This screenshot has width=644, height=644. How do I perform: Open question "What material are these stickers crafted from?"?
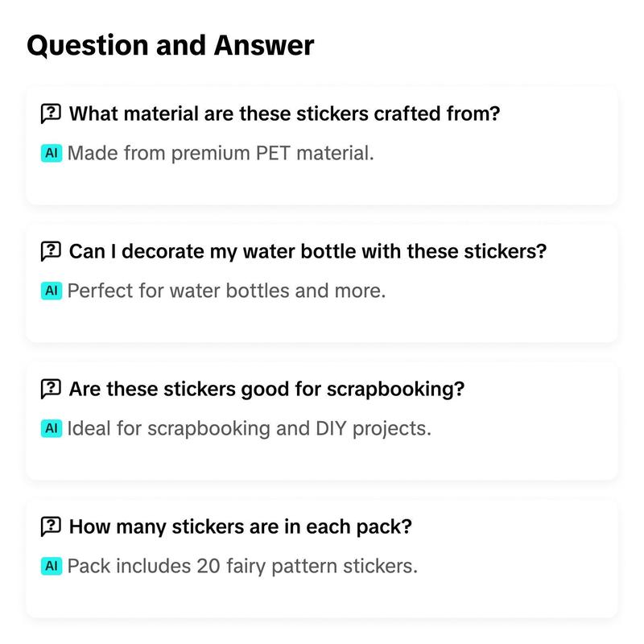point(285,114)
